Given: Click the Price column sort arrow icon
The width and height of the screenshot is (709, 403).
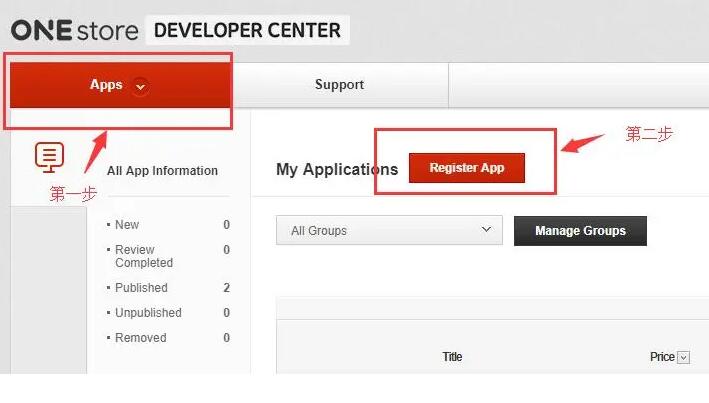Looking at the screenshot, I should pyautogui.click(x=684, y=357).
